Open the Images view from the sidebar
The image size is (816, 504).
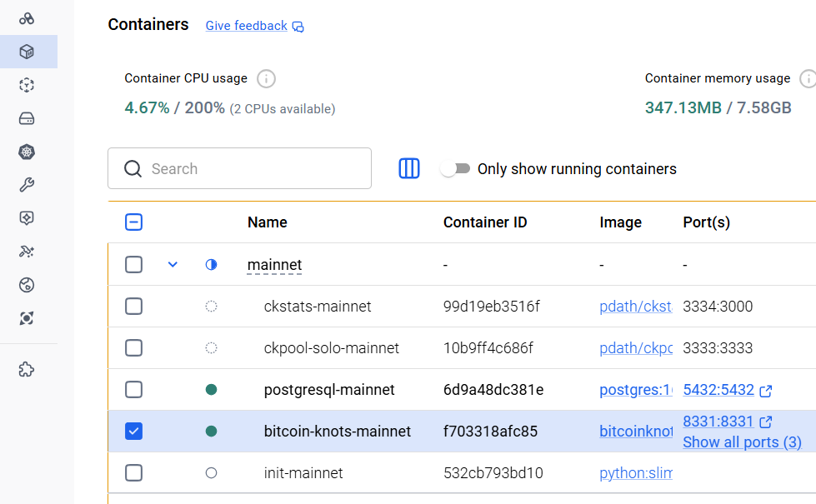click(x=27, y=85)
